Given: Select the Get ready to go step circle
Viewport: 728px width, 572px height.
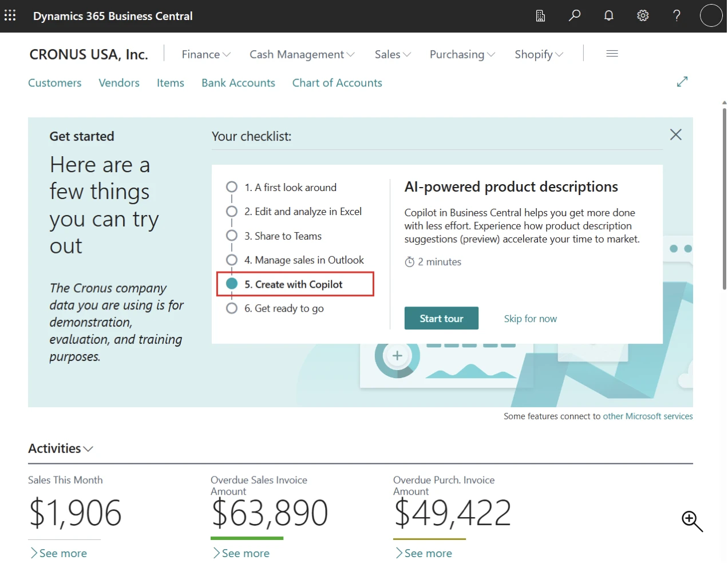Looking at the screenshot, I should coord(232,308).
